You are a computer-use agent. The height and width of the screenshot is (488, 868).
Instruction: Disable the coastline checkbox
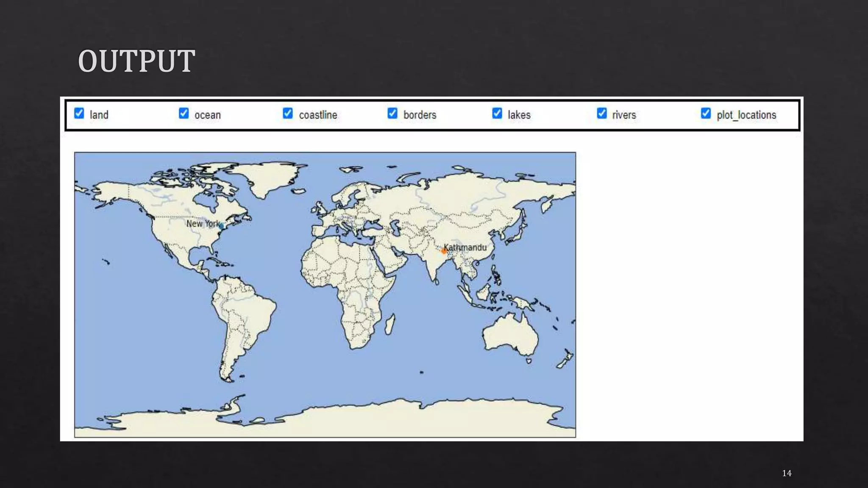point(288,114)
